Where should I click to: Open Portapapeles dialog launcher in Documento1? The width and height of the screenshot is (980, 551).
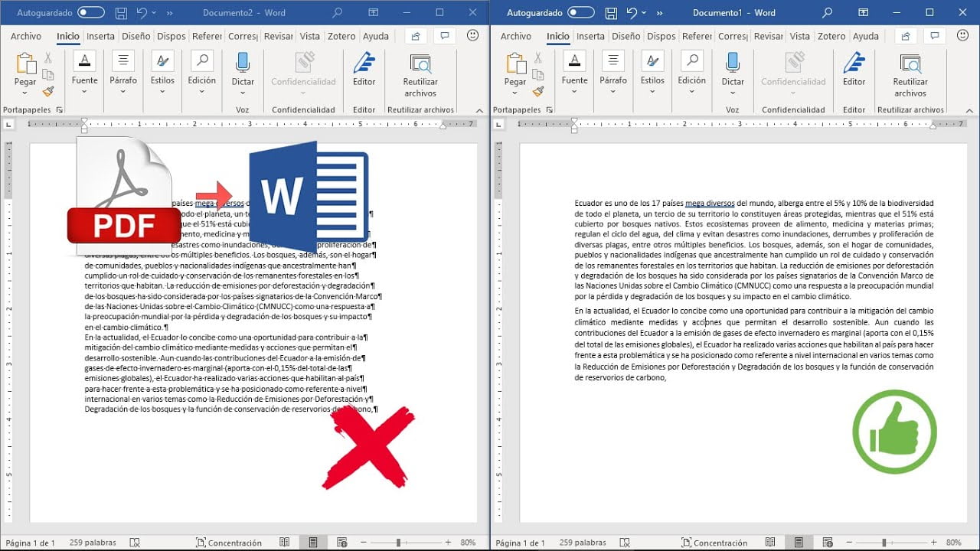pyautogui.click(x=550, y=110)
